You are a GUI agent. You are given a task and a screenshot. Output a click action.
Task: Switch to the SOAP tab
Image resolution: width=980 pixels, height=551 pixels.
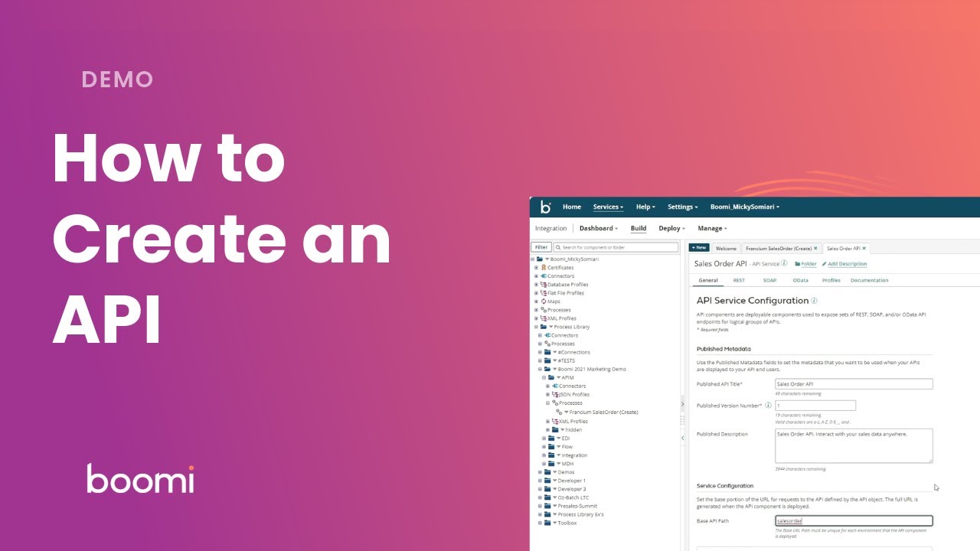click(769, 280)
